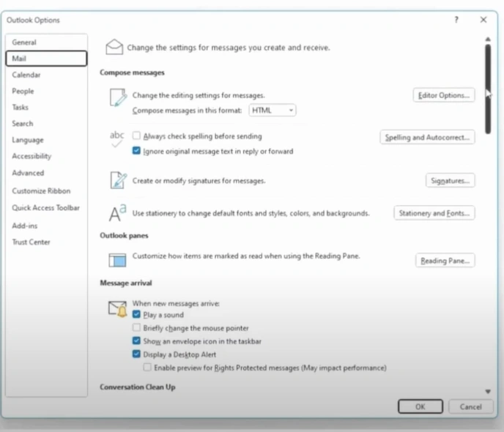The height and width of the screenshot is (432, 504).
Task: Disable Play a sound checkbox
Action: click(136, 314)
